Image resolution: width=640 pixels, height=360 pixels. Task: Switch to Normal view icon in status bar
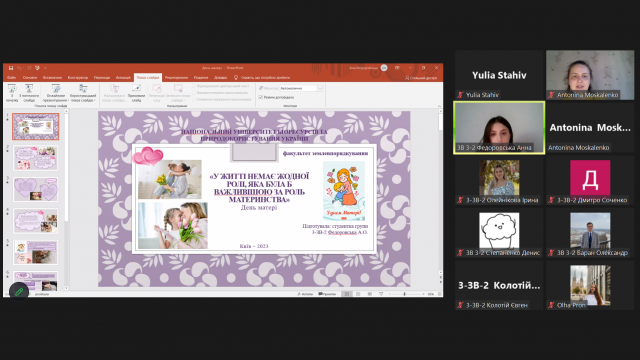tap(347, 294)
